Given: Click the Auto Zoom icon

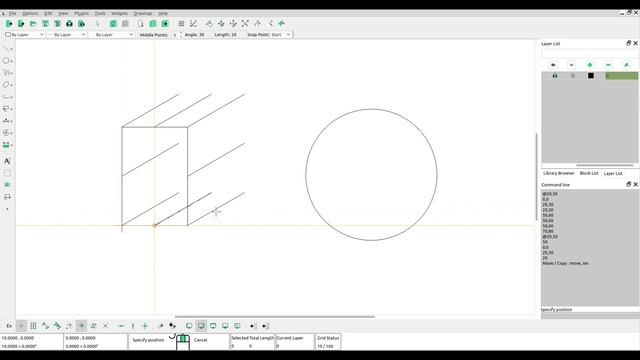Looking at the screenshot, I should 245,24.
